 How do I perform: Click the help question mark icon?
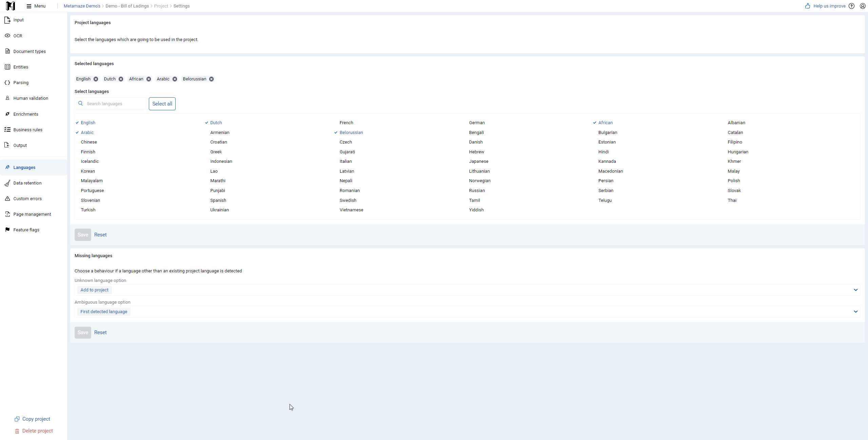(851, 6)
